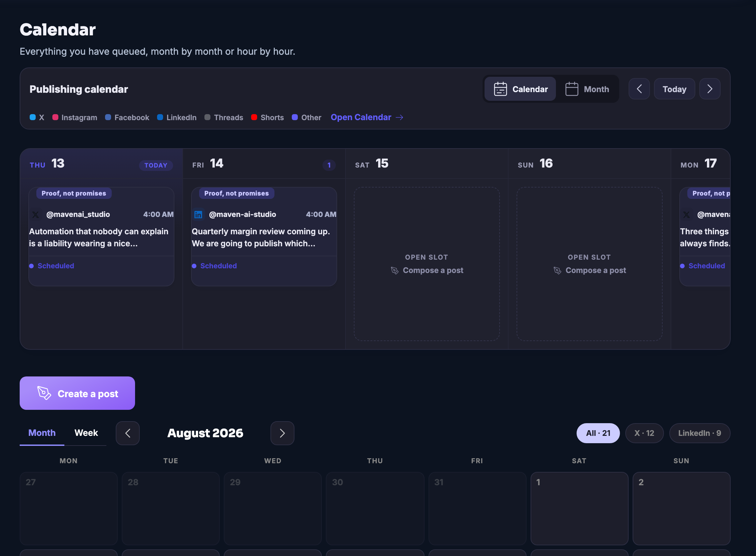Go to previous period in Publishing calendar
756x556 pixels.
[x=639, y=89]
